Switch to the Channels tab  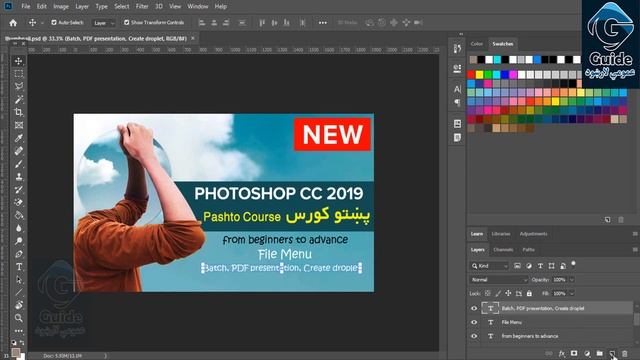click(503, 249)
